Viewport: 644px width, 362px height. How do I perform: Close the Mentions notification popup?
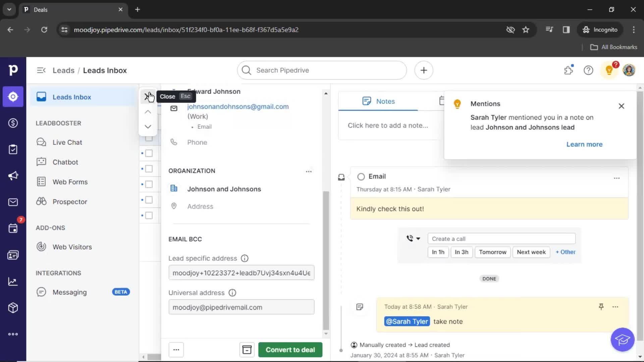(x=621, y=106)
